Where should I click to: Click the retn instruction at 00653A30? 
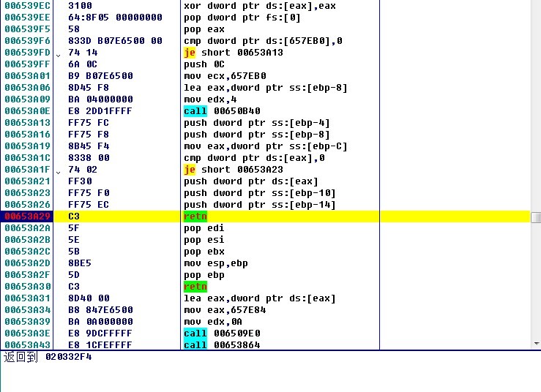(195, 287)
